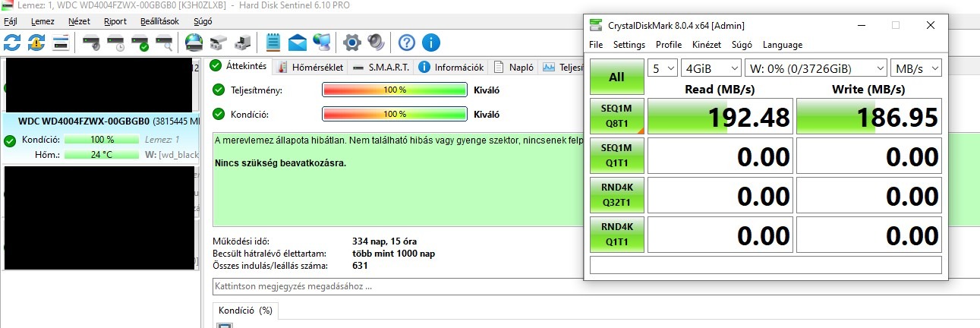Open the test count dropdown showing 5
Viewport: 980px width, 328px height.
pyautogui.click(x=662, y=68)
